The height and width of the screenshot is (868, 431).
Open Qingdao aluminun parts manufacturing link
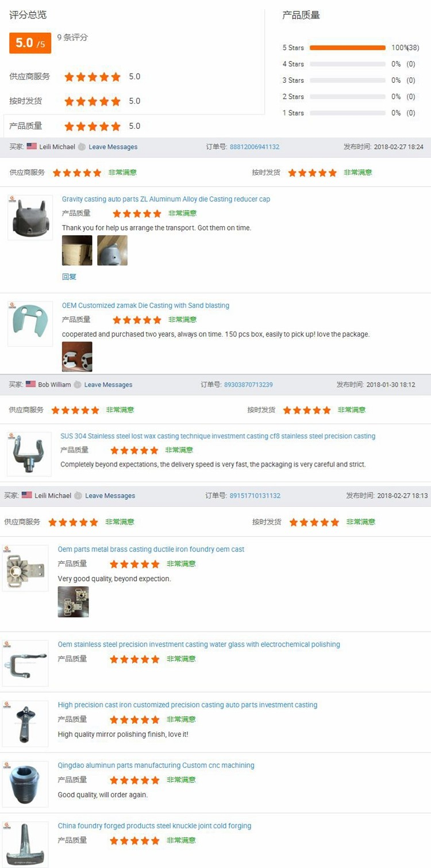pos(156,765)
